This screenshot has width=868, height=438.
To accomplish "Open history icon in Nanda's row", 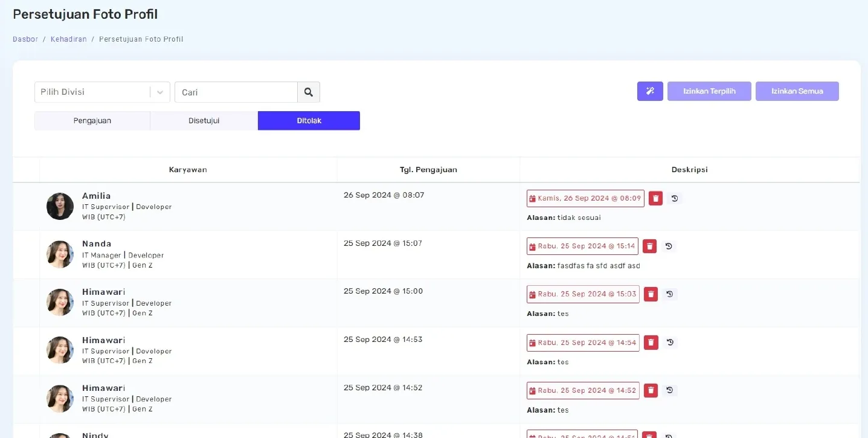I will [669, 246].
